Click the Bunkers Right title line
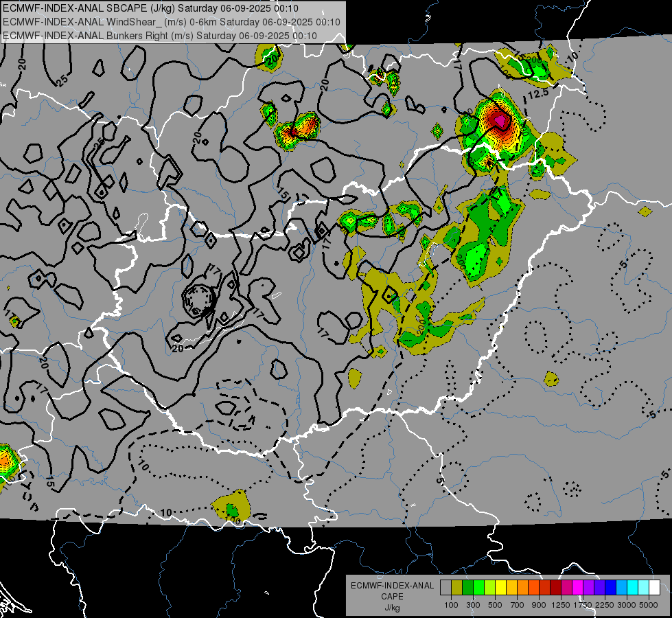Viewport: 672px width, 618px height. [x=160, y=36]
